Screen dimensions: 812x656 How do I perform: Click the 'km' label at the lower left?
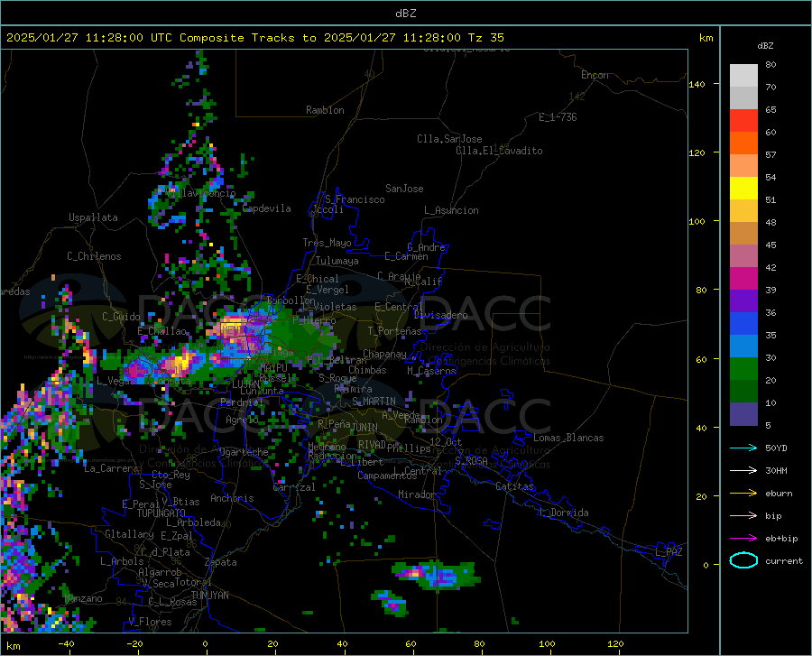pos(13,646)
